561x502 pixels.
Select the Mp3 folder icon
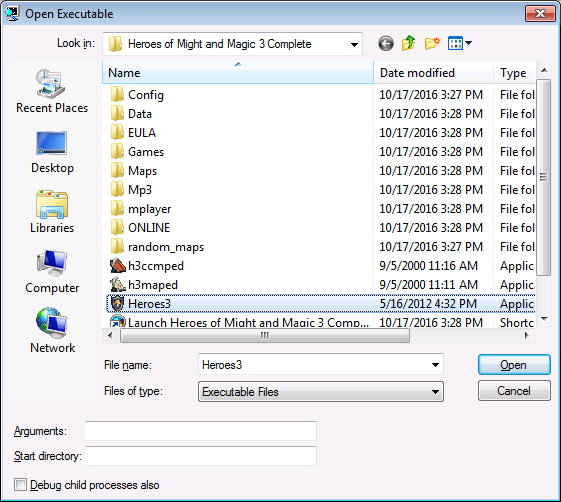tap(117, 189)
